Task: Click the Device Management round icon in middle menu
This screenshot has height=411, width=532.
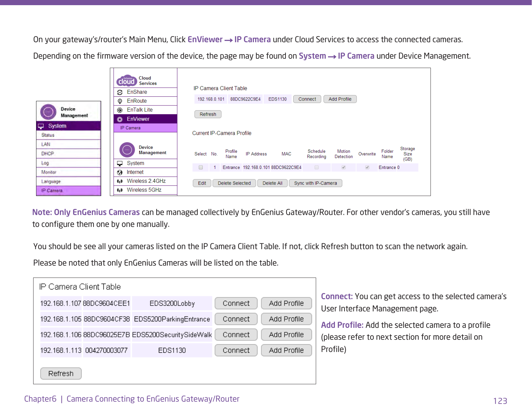Action: tap(127, 150)
